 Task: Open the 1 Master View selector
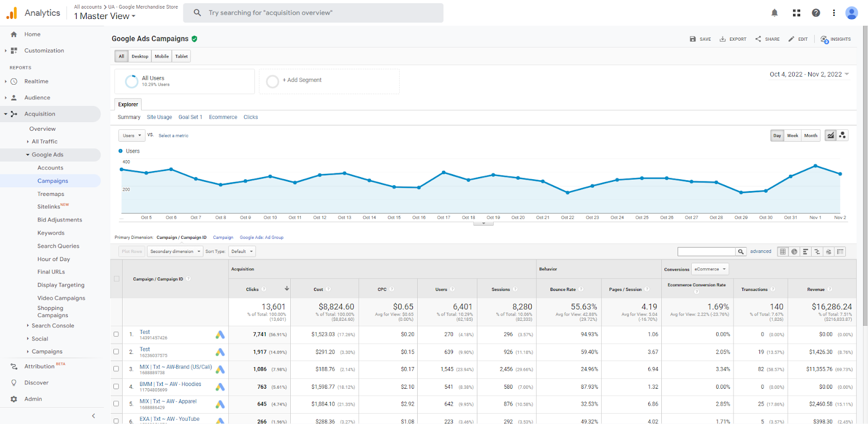(x=105, y=16)
